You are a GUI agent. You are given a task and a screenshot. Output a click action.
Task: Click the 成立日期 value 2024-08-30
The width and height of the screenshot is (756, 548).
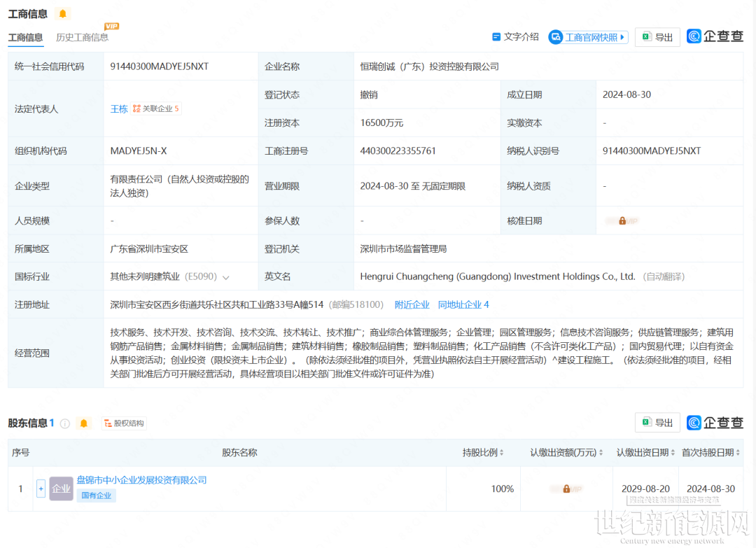(626, 95)
